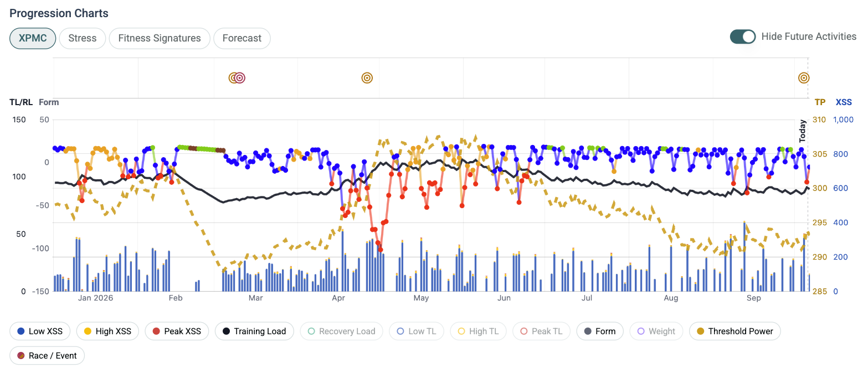The height and width of the screenshot is (368, 868).
Task: Select the Fitness Signatures tab
Action: tap(160, 38)
